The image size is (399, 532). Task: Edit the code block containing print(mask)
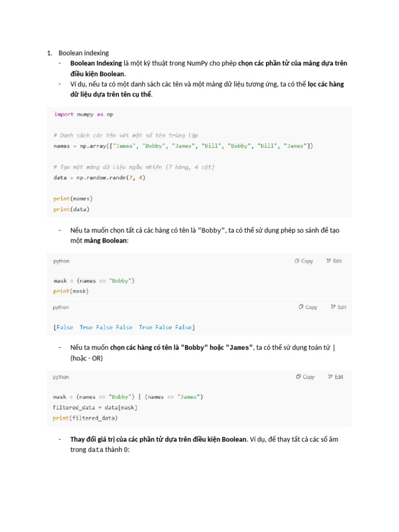(334, 261)
